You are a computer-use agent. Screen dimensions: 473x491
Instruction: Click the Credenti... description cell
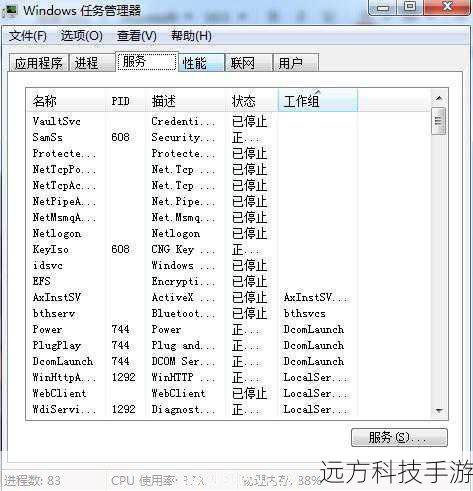click(183, 121)
